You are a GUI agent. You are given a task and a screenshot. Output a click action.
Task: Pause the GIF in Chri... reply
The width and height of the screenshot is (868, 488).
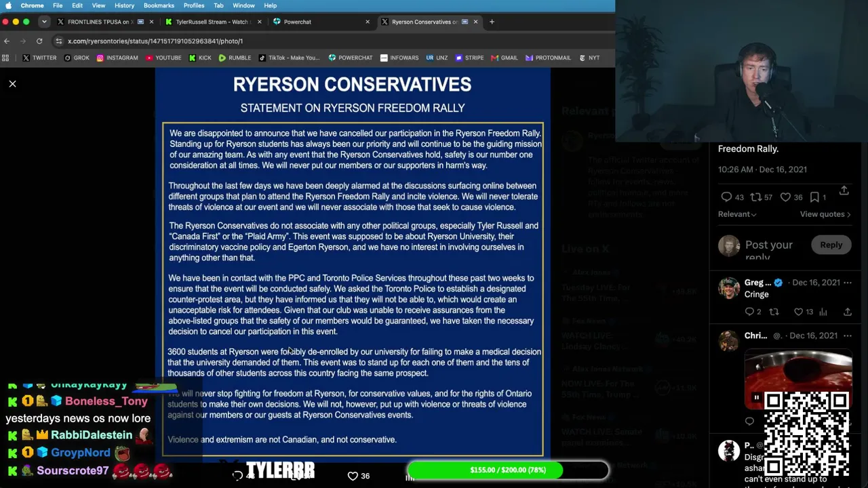756,398
